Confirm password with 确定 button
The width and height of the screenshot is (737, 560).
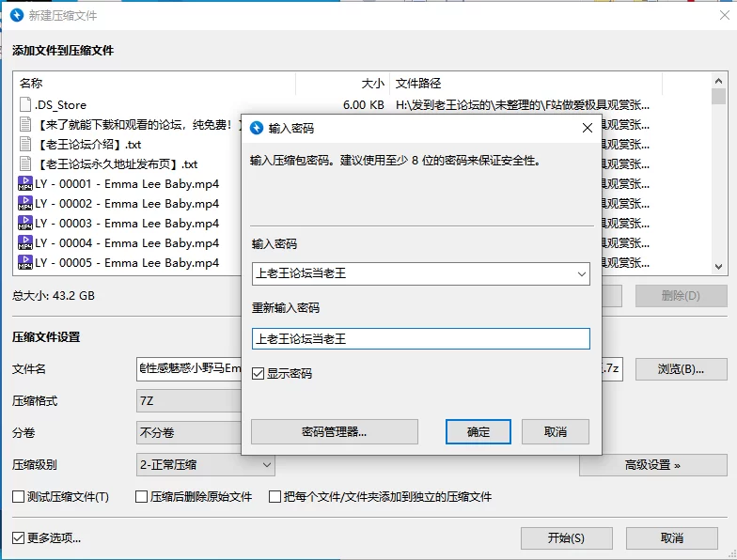coord(478,432)
